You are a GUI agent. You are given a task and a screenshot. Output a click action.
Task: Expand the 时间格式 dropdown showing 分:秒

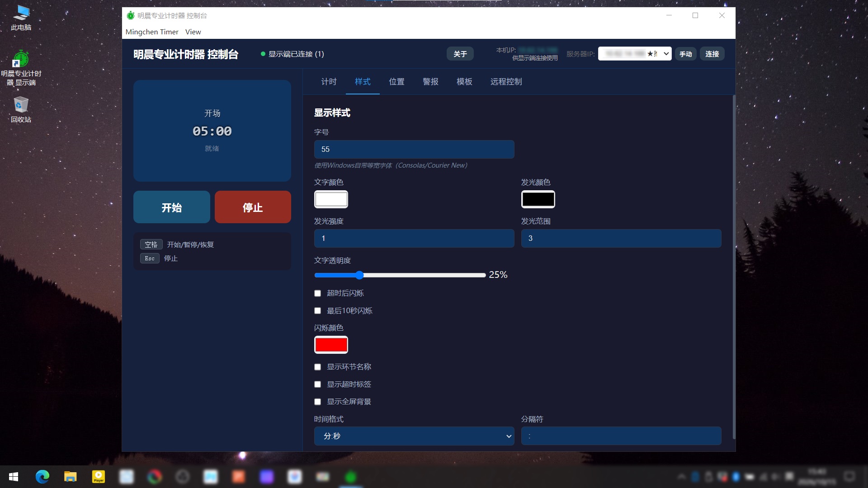tap(414, 436)
